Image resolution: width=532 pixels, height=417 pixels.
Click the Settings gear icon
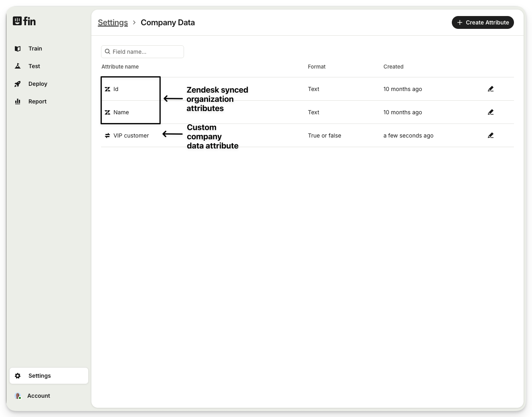click(18, 376)
